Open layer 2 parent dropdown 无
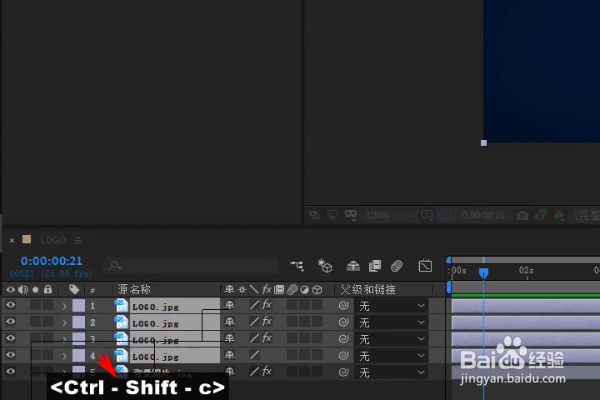 [x=391, y=322]
